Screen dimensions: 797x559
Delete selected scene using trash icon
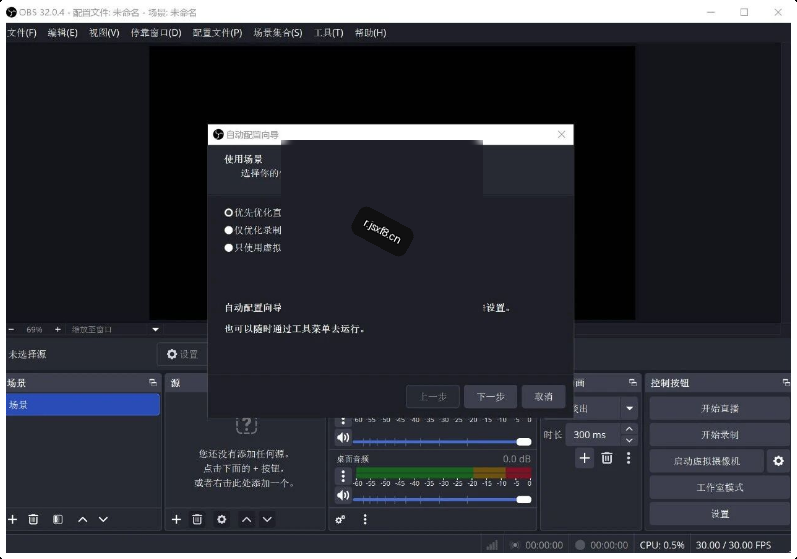33,519
